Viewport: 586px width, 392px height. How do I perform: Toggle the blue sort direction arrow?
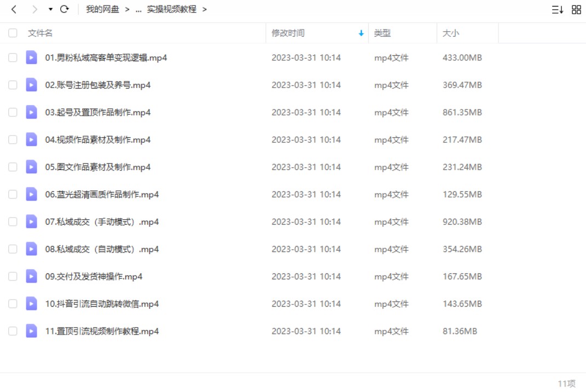pos(361,33)
